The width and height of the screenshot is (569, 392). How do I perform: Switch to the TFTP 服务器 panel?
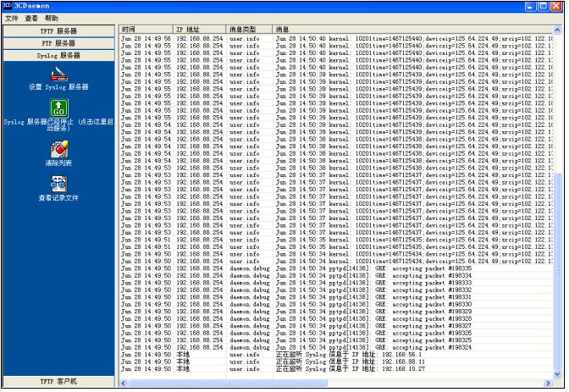pyautogui.click(x=58, y=30)
